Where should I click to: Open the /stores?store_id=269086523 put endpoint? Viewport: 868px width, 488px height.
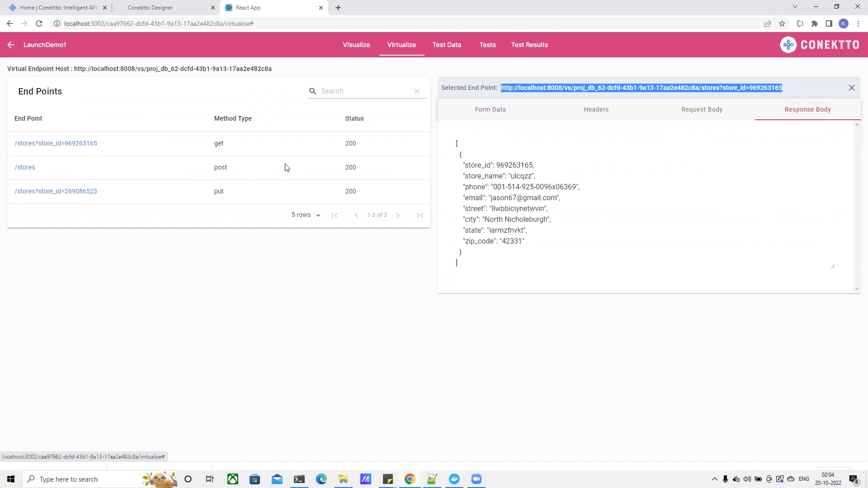pyautogui.click(x=56, y=191)
